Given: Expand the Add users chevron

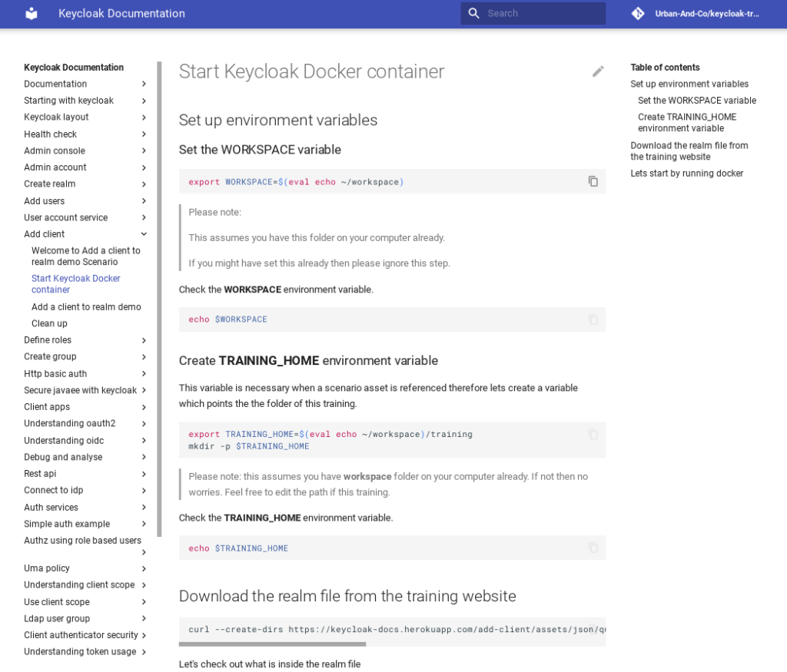Looking at the screenshot, I should 144,201.
